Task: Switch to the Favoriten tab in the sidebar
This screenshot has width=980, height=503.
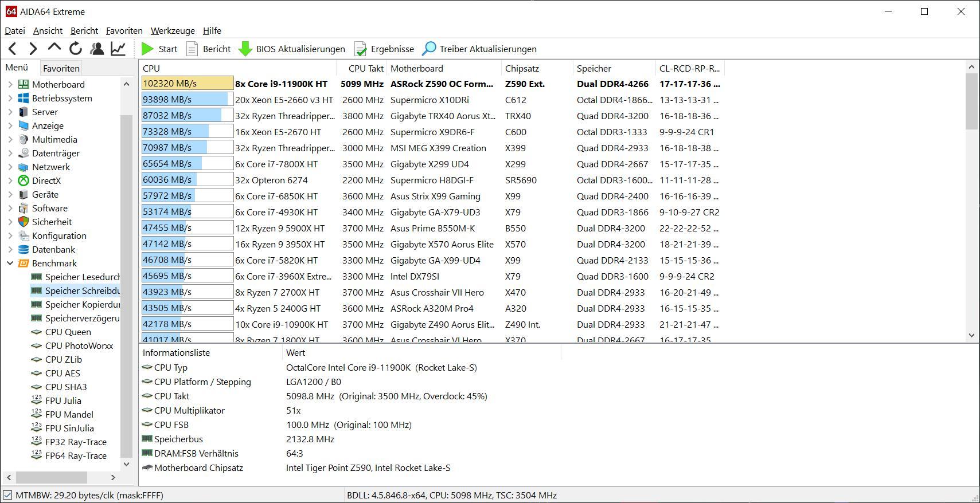Action: (61, 68)
